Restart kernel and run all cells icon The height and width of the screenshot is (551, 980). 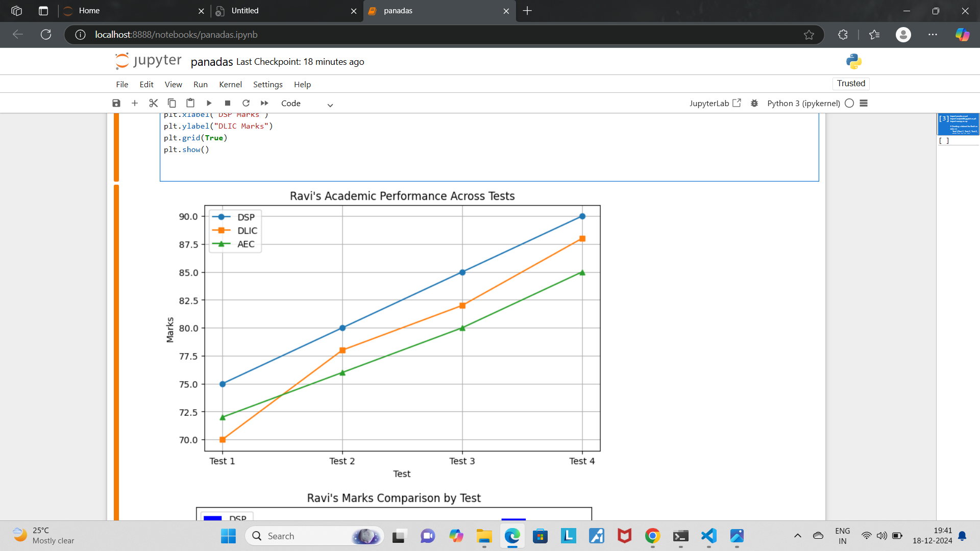pos(264,103)
